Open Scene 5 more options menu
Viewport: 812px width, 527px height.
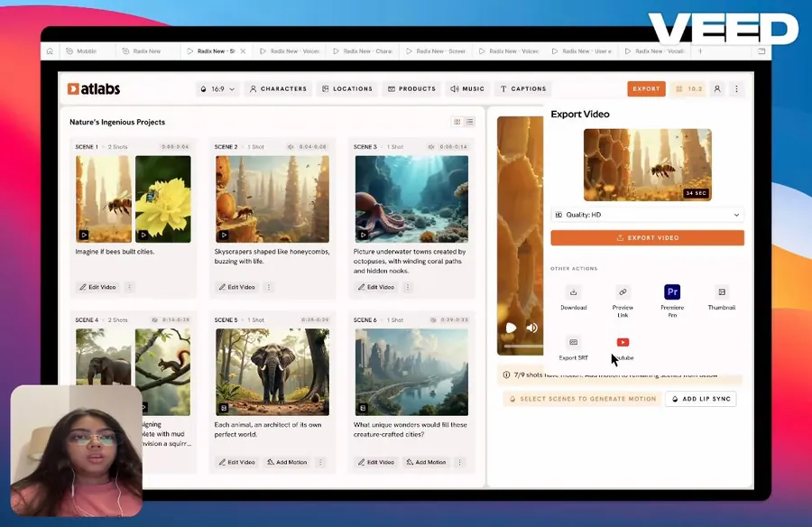click(x=320, y=462)
